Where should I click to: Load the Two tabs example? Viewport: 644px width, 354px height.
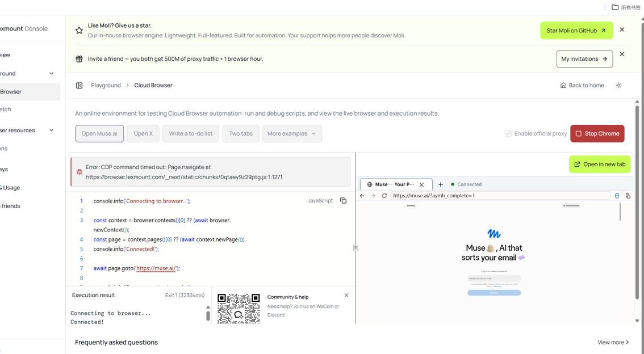241,133
